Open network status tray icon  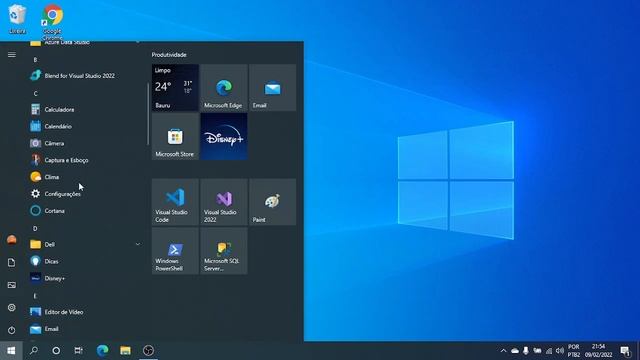pos(549,351)
